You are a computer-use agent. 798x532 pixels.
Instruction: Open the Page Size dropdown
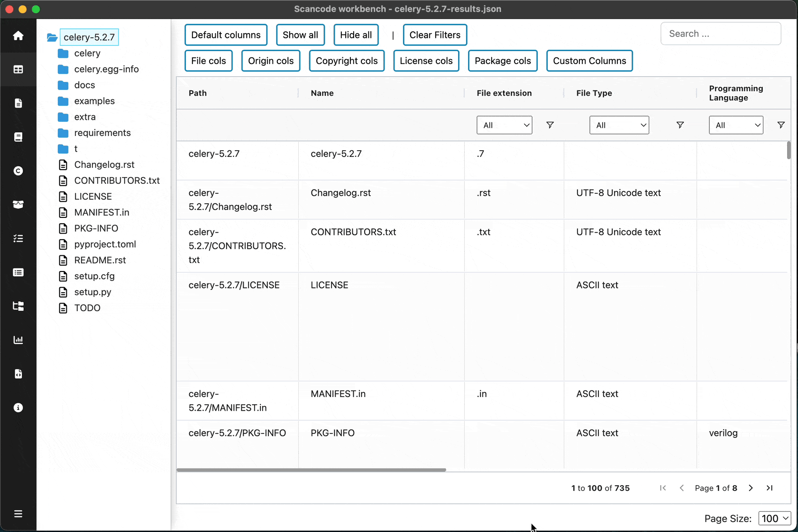(x=774, y=518)
